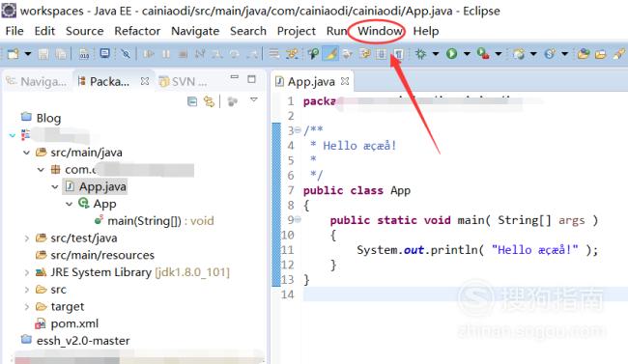Click the New file wizard icon
628x364 pixels.
[14, 54]
